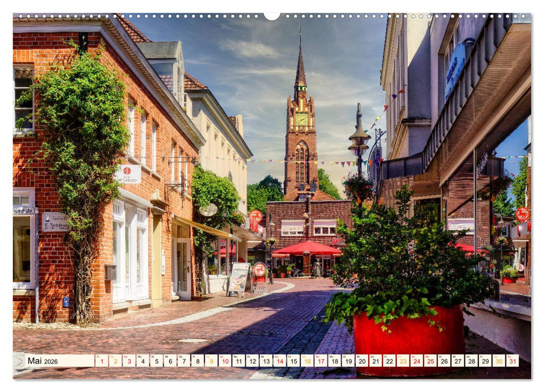544x392 pixels.
Task: Click the street name sign on the wall
Action: coord(22,210)
